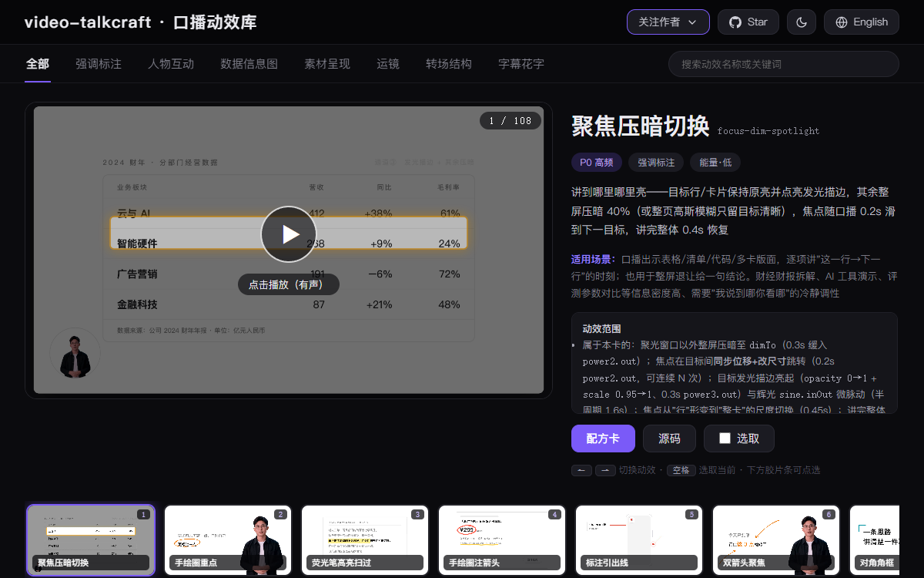Switch language to English
Viewport: 924px width, 578px height.
tap(862, 22)
